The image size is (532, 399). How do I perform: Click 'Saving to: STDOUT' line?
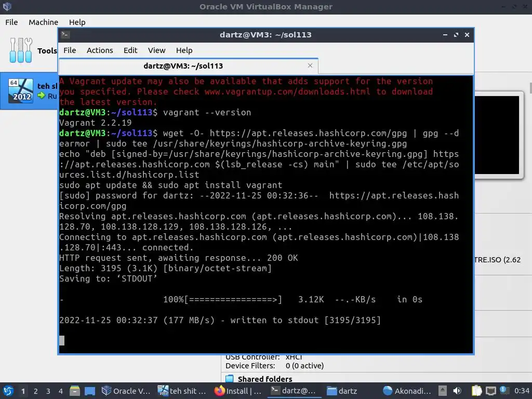108,278
